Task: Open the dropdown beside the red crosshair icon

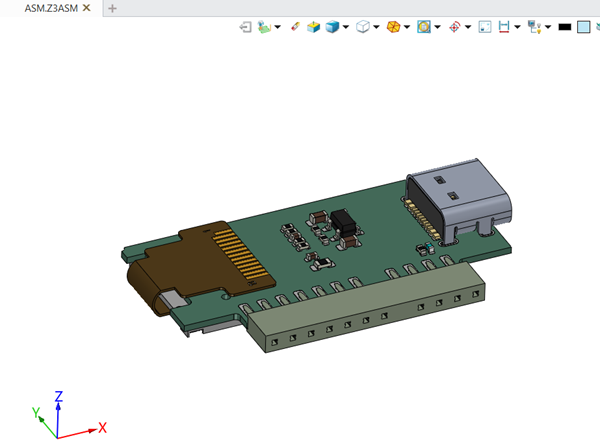Action: pos(468,27)
